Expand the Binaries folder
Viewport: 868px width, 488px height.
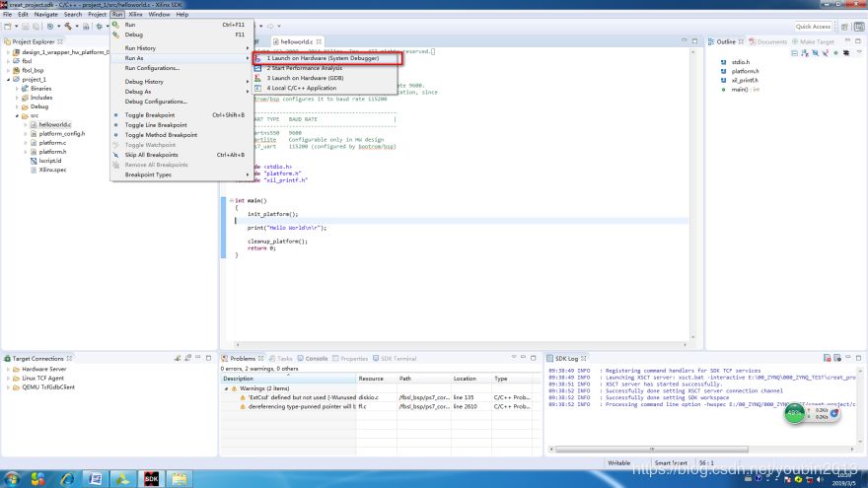tap(17, 89)
